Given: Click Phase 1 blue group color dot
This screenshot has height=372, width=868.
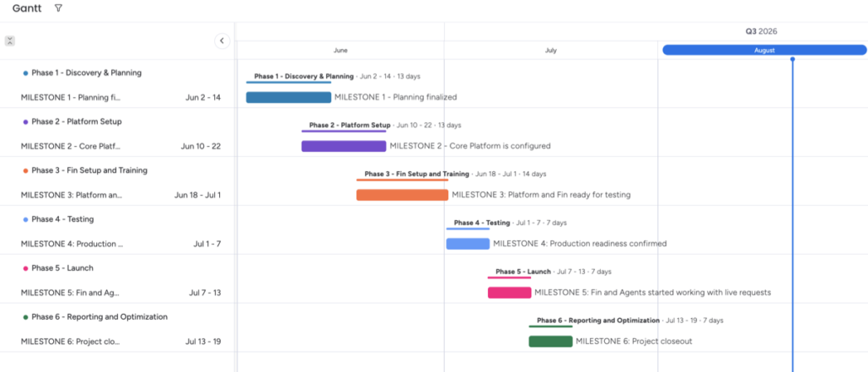Looking at the screenshot, I should click(25, 73).
